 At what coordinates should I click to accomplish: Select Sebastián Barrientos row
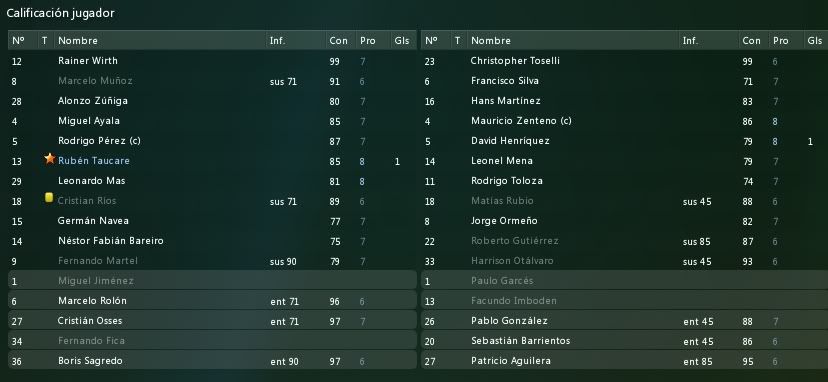point(624,341)
